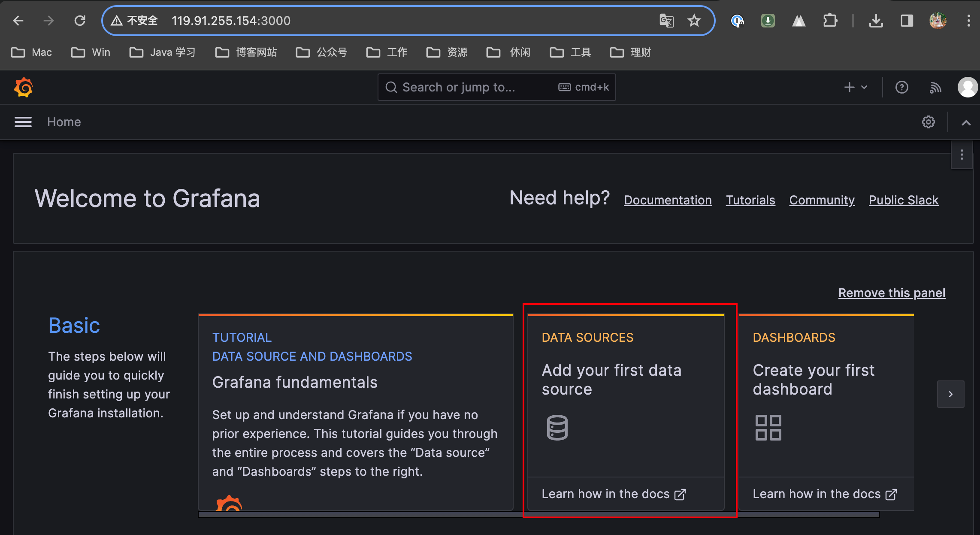
Task: Open the Community link
Action: pyautogui.click(x=822, y=200)
